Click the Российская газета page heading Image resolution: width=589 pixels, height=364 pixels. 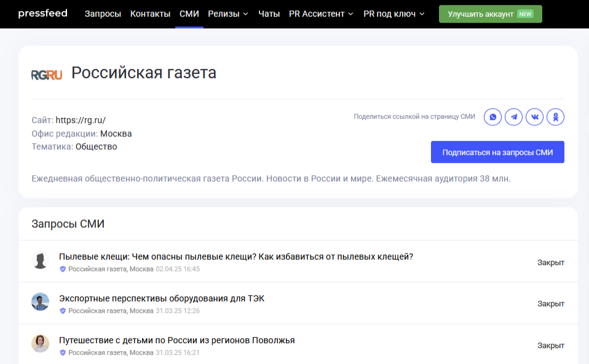144,73
